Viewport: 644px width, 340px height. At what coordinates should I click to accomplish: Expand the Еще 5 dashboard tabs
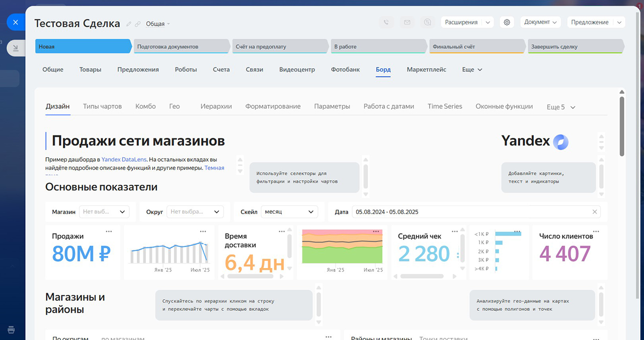coord(560,107)
